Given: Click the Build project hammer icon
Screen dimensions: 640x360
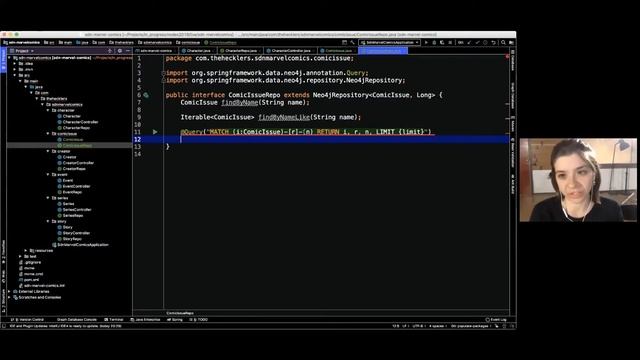Looking at the screenshot, I should point(352,42).
